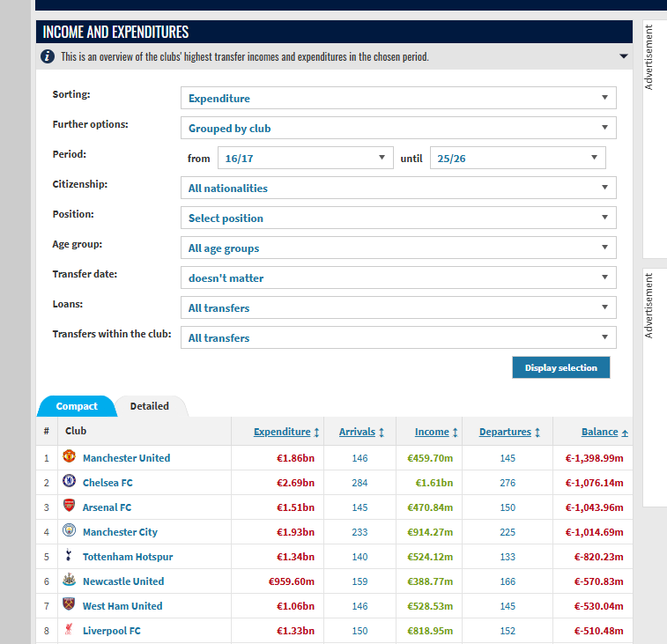Sort by the Expenditure column header
The width and height of the screenshot is (667, 644).
[282, 432]
